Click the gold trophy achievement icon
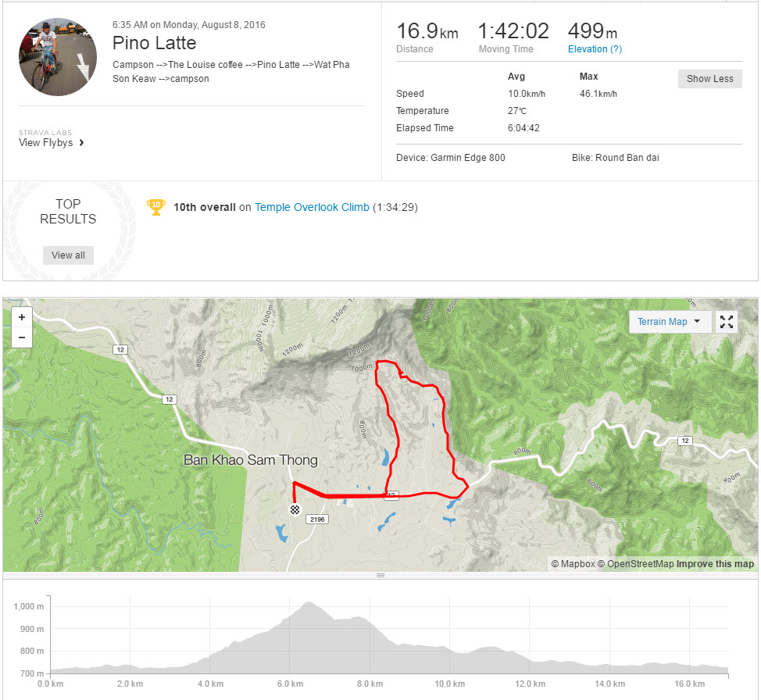Image resolution: width=761 pixels, height=700 pixels. click(155, 207)
